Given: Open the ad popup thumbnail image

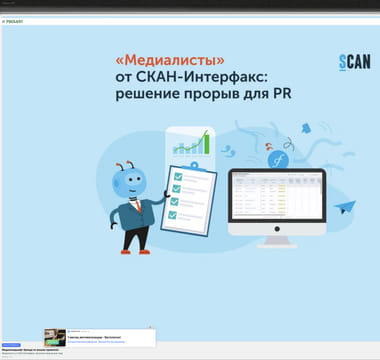Looking at the screenshot, I should coord(55,338).
